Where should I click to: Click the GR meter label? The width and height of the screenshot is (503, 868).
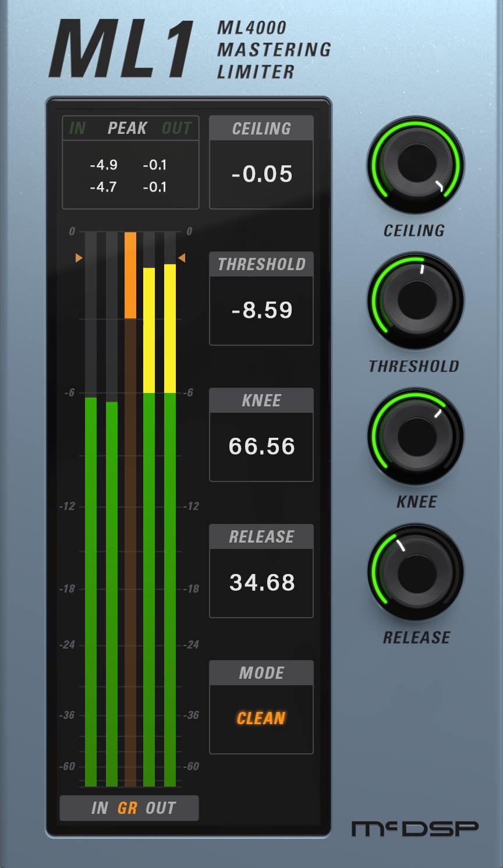coord(127,807)
